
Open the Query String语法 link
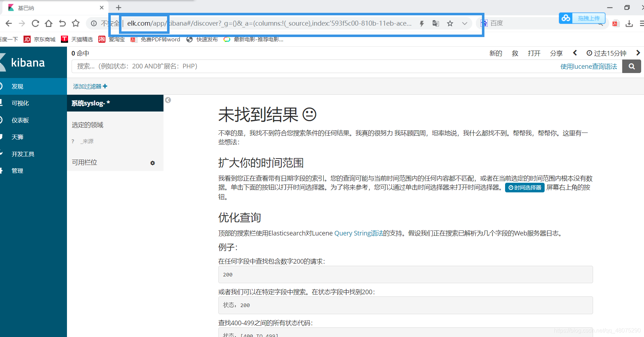[359, 233]
